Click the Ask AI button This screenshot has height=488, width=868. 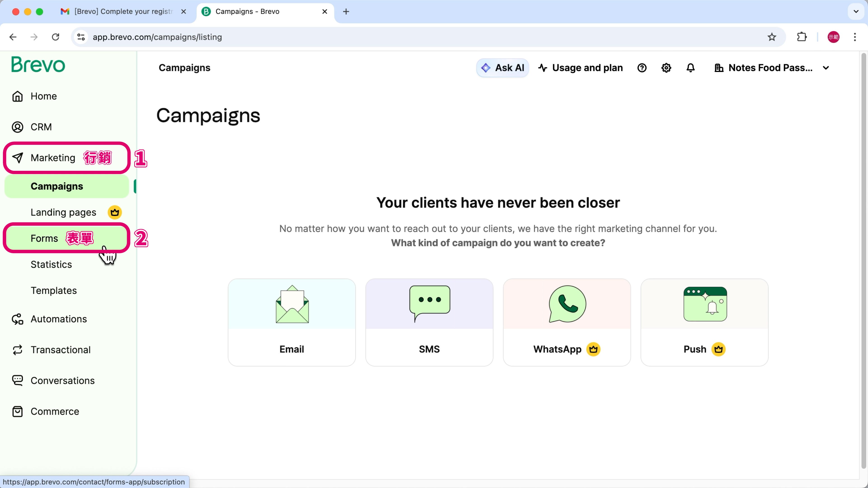pyautogui.click(x=502, y=68)
